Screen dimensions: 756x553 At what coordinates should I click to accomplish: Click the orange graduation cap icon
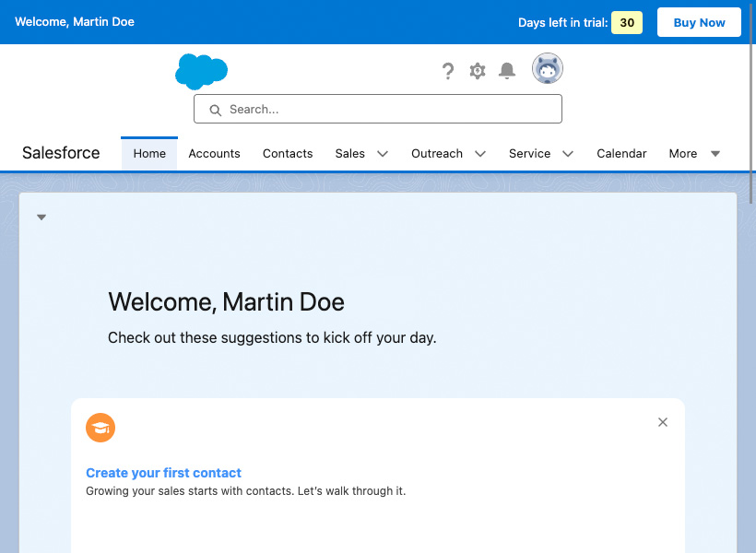pyautogui.click(x=100, y=428)
